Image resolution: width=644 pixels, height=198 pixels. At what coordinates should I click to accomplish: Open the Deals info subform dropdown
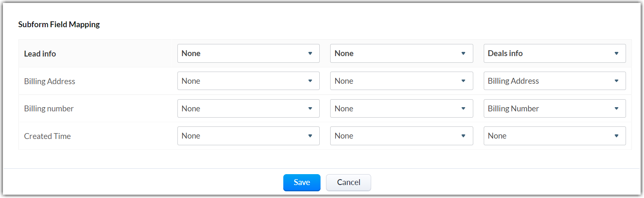554,54
